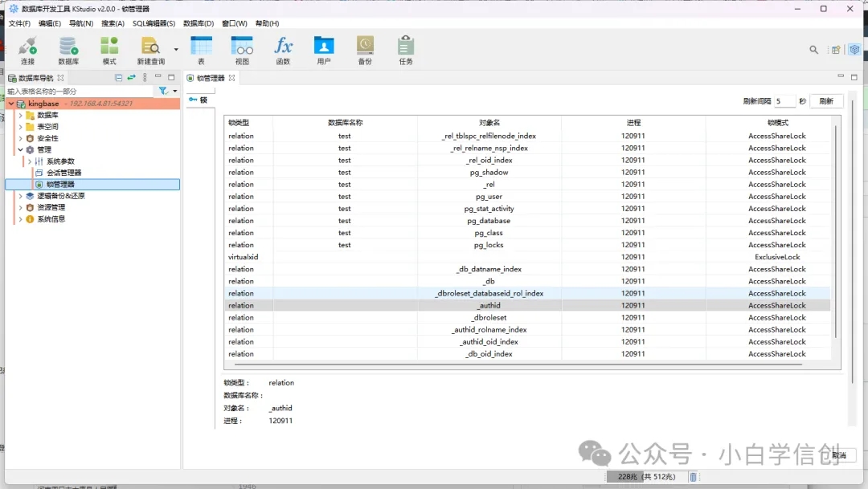Select the highlighted perspective icon at top right
Viewport: 868px width, 489px height.
pos(854,49)
